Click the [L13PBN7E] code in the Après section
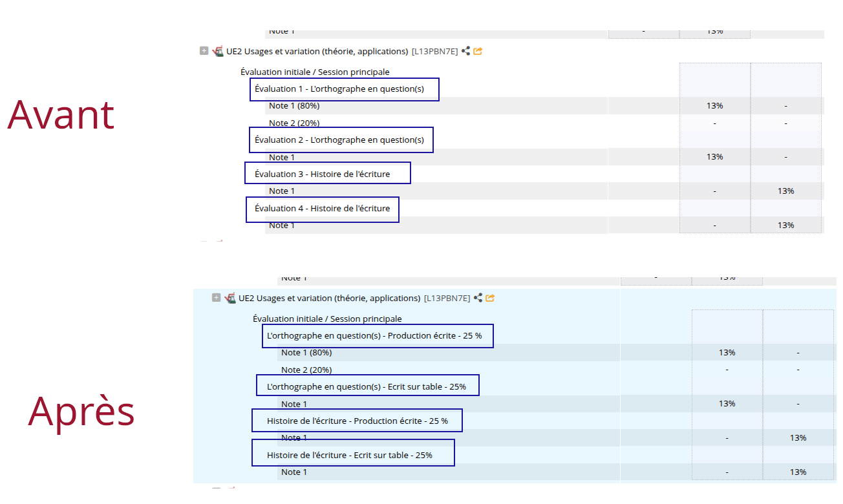Viewport: 843px width, 504px height. click(x=447, y=298)
